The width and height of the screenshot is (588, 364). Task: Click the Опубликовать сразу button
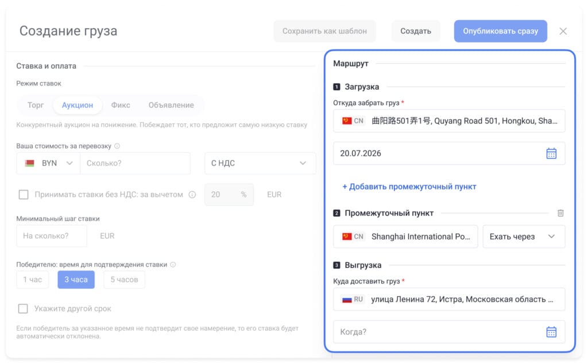pyautogui.click(x=500, y=31)
